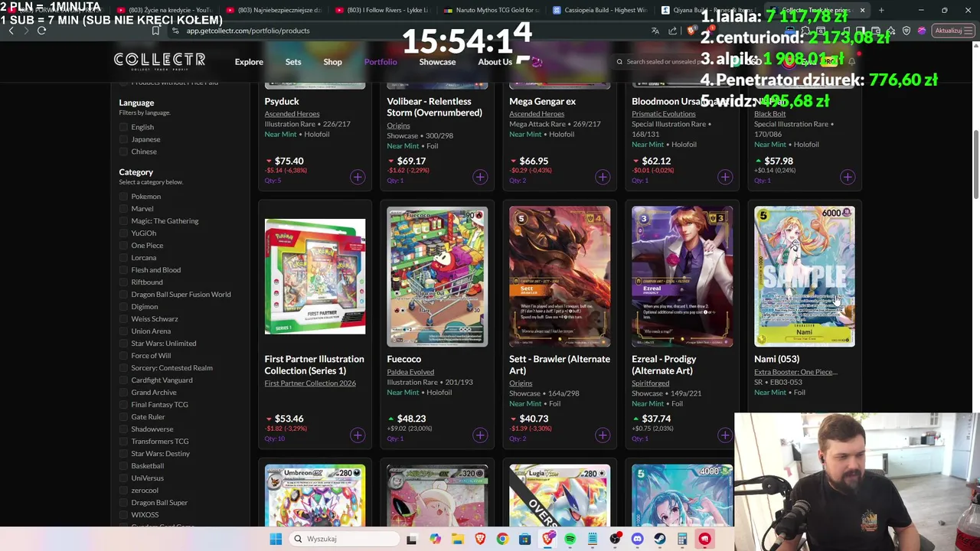Click the Windows taskbar Wyszukaj search box

(x=342, y=539)
